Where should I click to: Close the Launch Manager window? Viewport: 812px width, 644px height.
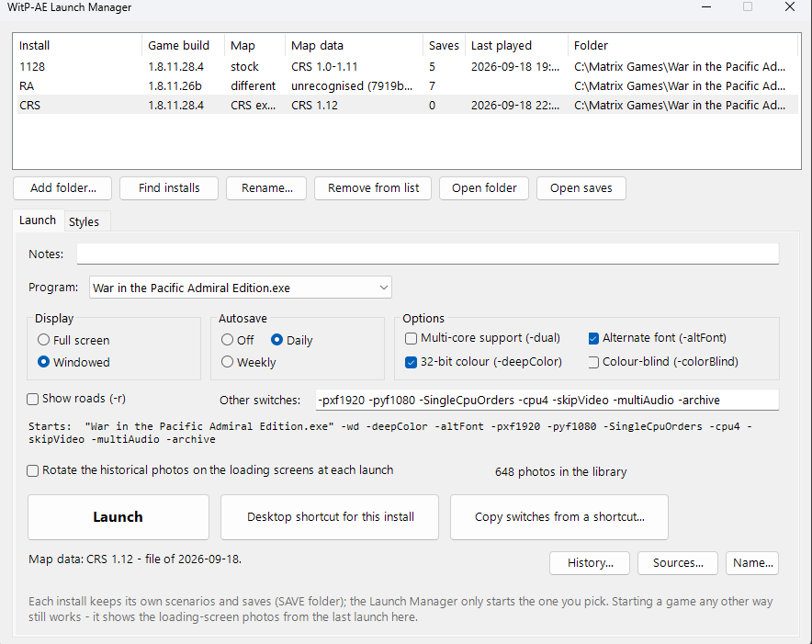point(790,7)
